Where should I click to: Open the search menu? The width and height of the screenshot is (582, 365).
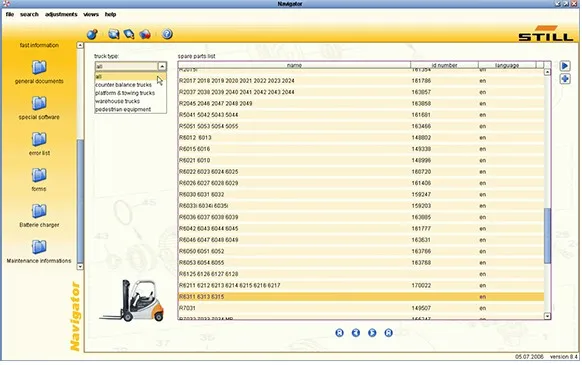click(29, 14)
